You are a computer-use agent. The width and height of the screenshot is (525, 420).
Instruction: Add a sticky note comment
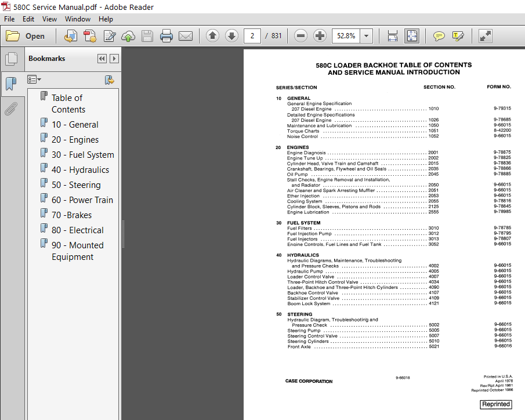tap(439, 36)
